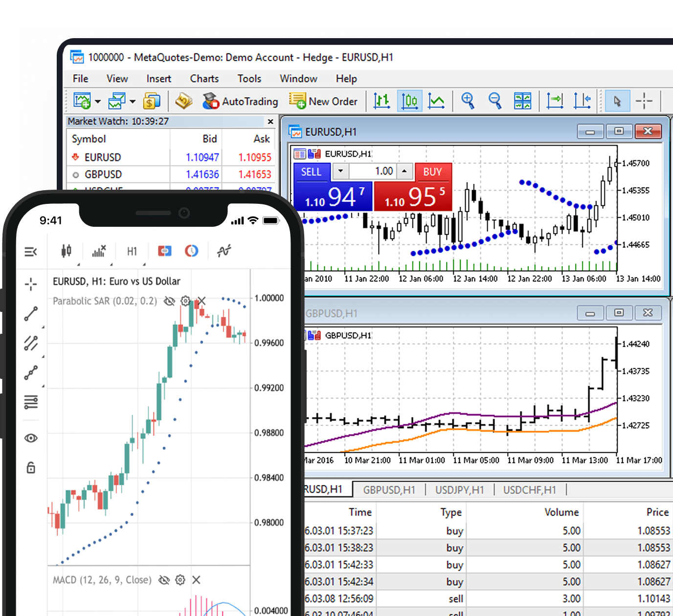Switch to the USDCHF,H1 chart tab
The height and width of the screenshot is (616, 673).
pyautogui.click(x=530, y=490)
